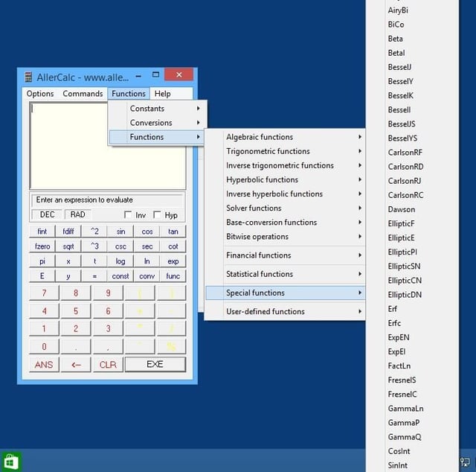Choose EllipticPI special function
The width and height of the screenshot is (476, 472).
point(412,252)
